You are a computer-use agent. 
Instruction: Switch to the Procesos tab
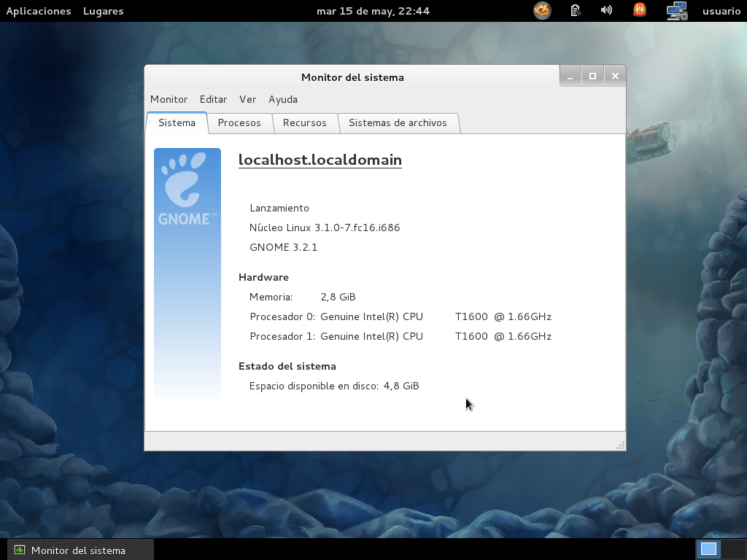click(x=239, y=122)
